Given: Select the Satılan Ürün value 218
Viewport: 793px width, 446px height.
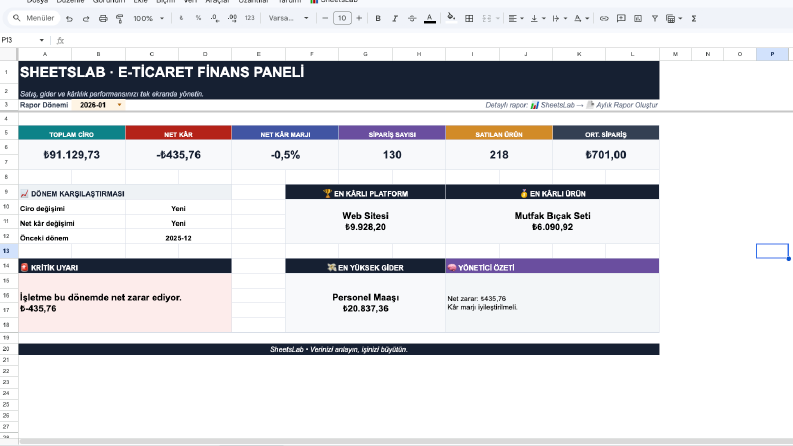Looking at the screenshot, I should click(x=499, y=155).
